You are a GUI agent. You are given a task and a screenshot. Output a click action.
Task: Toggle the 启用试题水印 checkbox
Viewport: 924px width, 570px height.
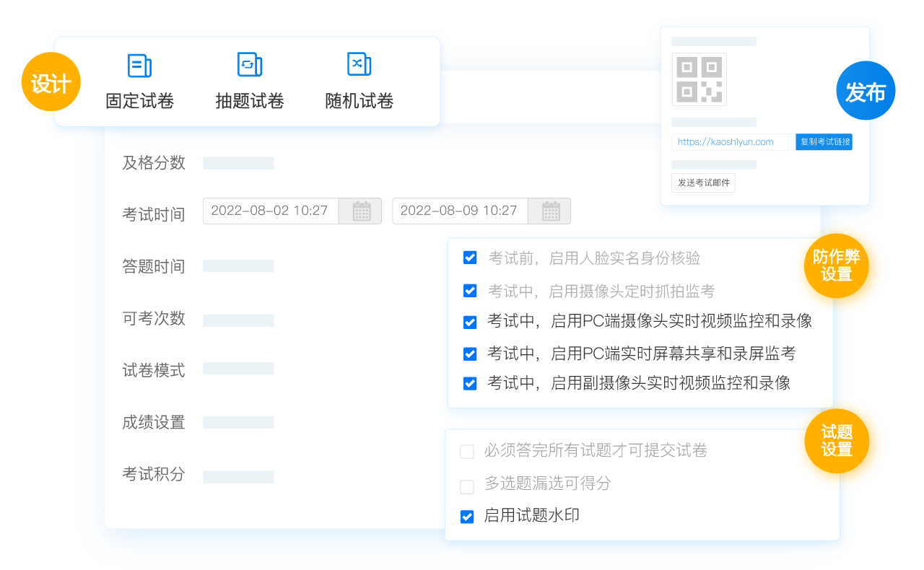click(467, 517)
